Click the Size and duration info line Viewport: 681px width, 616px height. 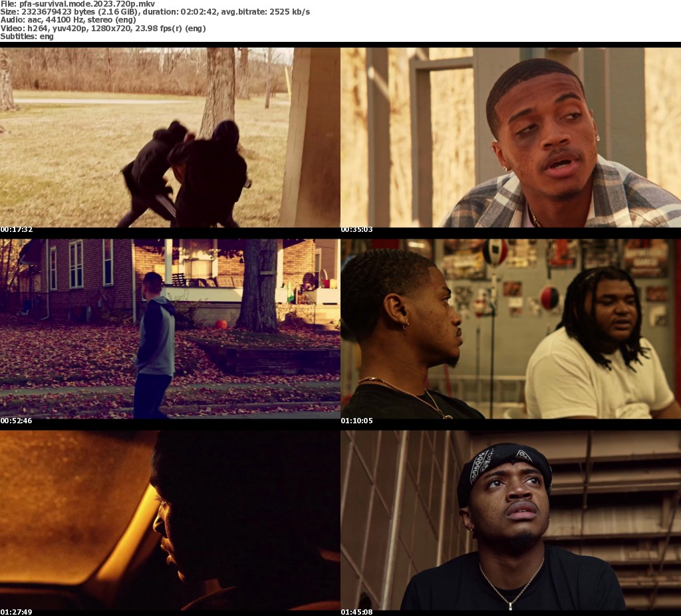coord(155,12)
